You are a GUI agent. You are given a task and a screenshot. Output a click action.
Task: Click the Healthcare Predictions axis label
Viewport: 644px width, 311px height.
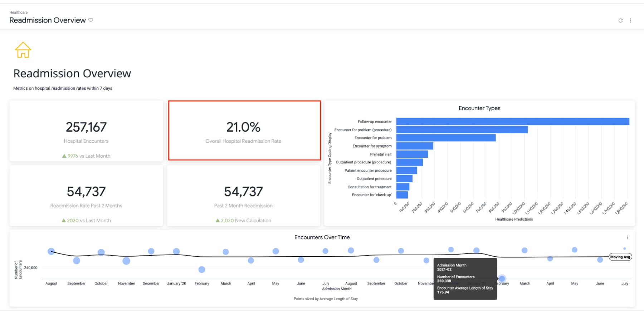(514, 219)
